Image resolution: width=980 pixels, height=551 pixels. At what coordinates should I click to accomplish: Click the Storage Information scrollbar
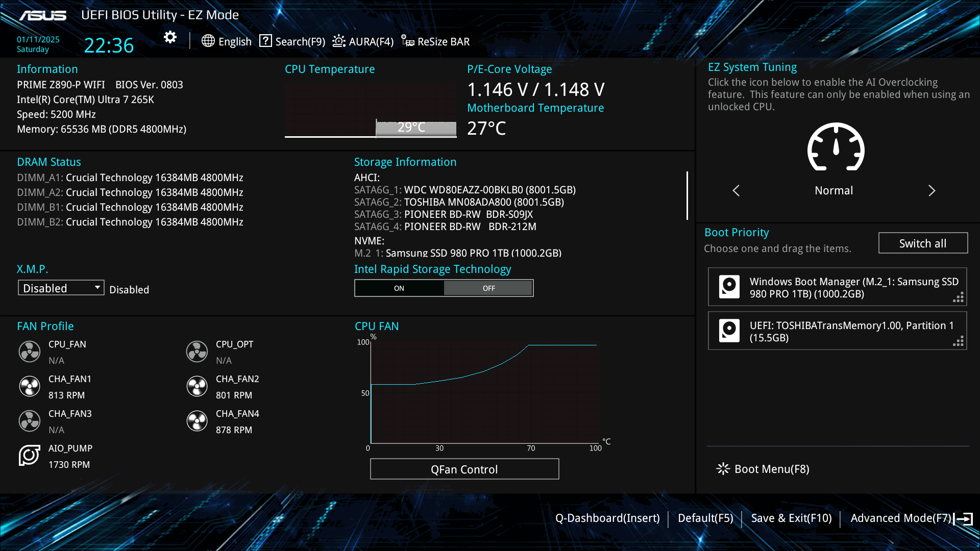(x=687, y=195)
